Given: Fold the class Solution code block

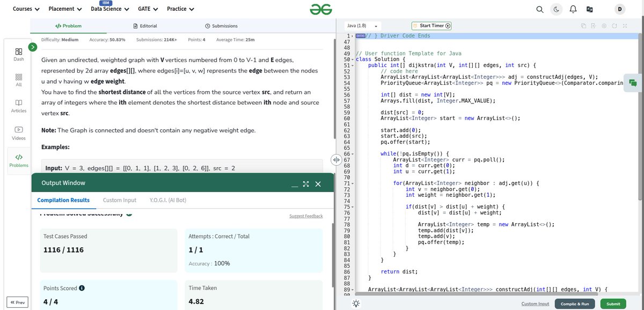Looking at the screenshot, I should click(352, 59).
